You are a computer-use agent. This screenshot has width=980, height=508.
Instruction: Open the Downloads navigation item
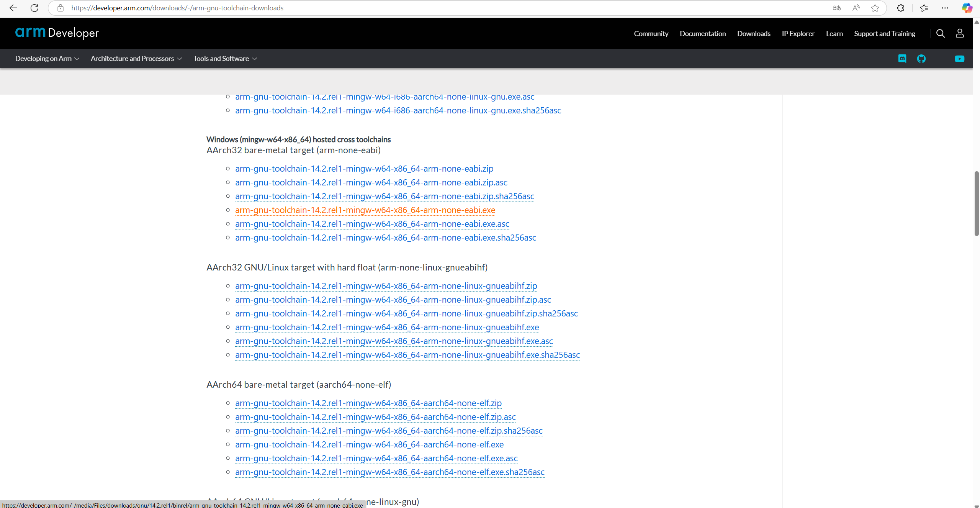coord(753,34)
